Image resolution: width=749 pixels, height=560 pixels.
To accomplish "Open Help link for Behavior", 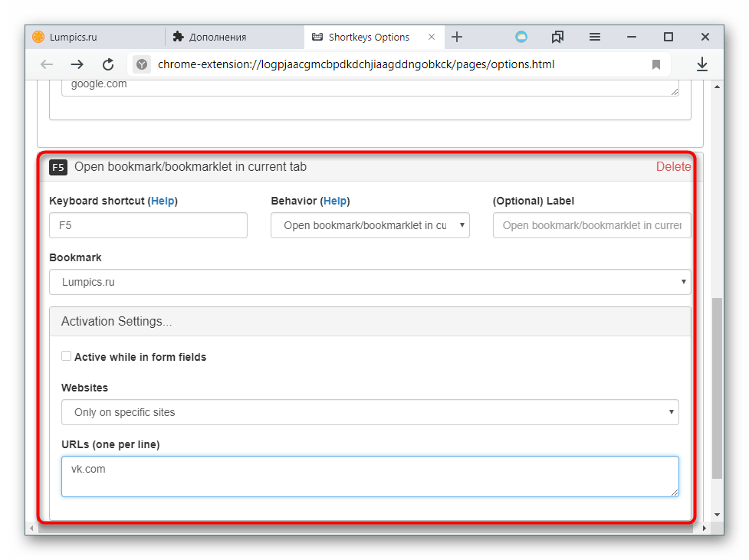I will click(x=335, y=201).
